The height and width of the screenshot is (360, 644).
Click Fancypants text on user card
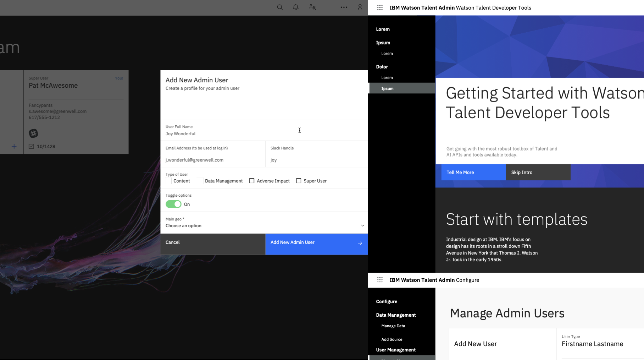[x=40, y=105]
